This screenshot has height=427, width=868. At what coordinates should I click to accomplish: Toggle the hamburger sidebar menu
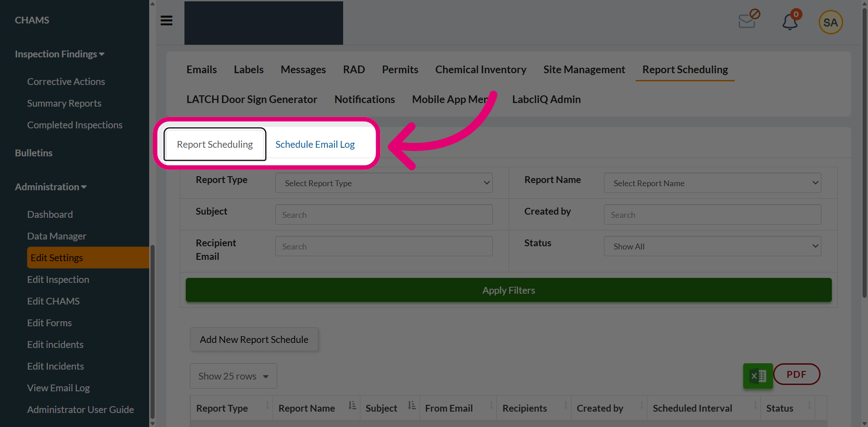166,21
